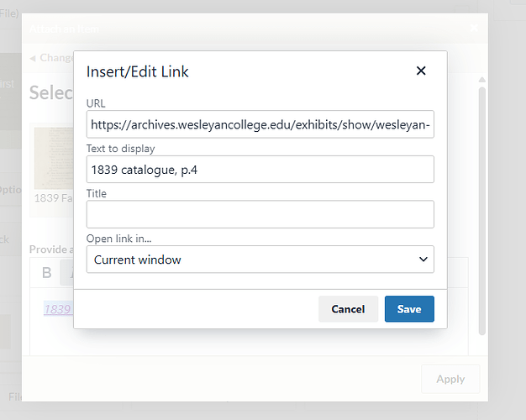Click the chevron arrow of Open link in
The image size is (526, 420).
(423, 260)
